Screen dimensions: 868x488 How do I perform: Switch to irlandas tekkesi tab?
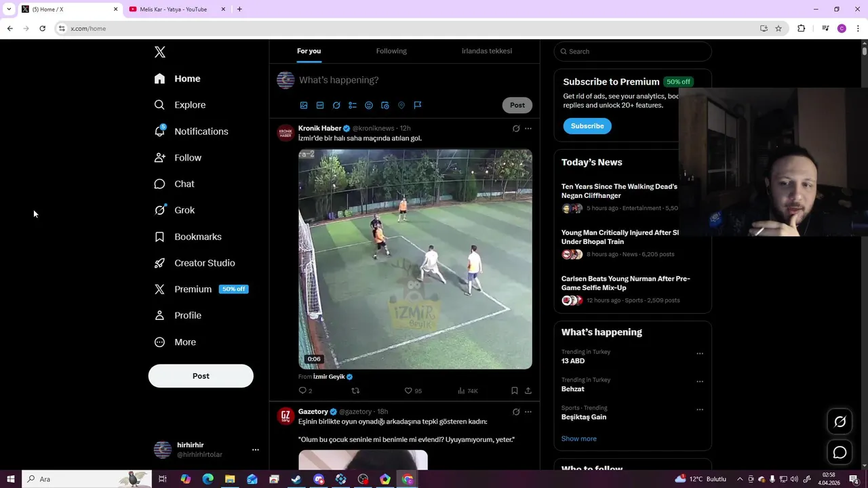point(487,51)
